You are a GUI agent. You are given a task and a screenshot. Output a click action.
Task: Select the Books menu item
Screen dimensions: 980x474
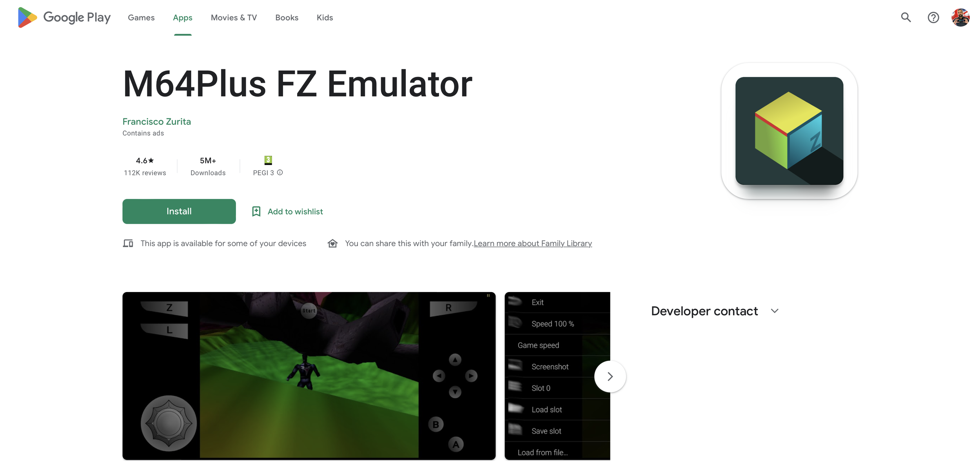tap(286, 17)
